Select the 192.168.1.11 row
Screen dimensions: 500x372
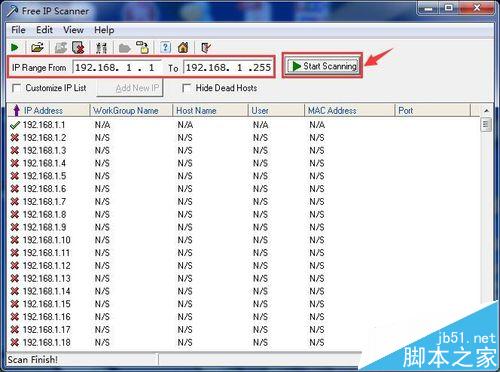[x=243, y=253]
